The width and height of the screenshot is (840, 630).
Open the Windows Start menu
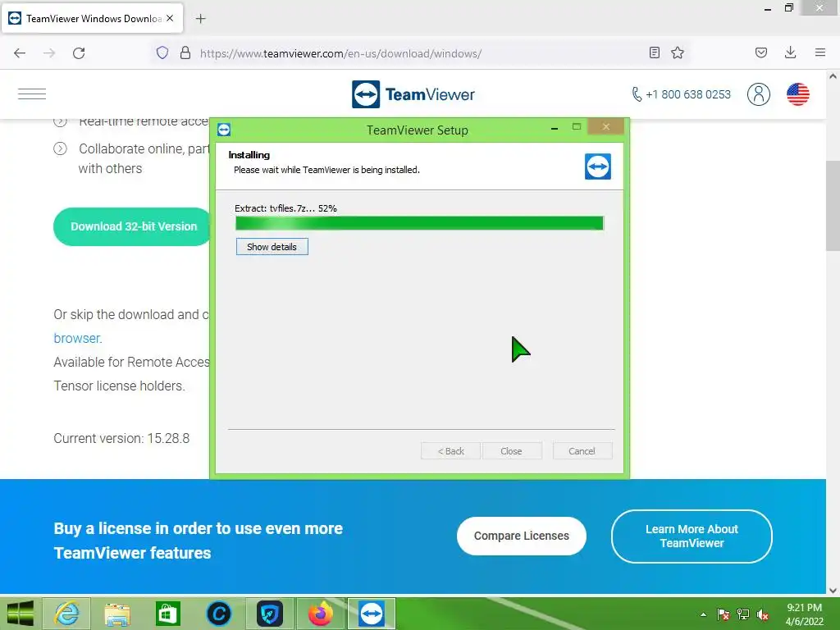click(20, 614)
